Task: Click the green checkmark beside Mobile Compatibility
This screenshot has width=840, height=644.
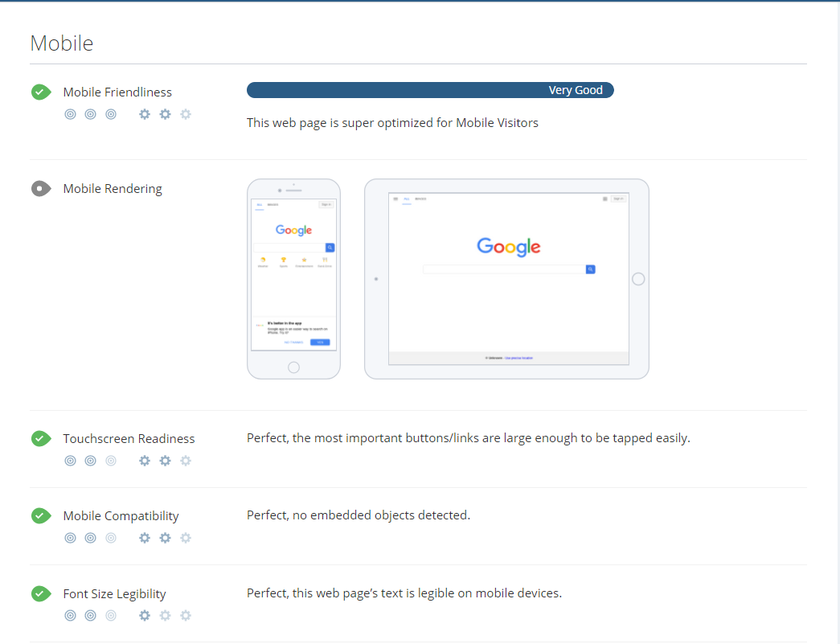Action: [41, 516]
